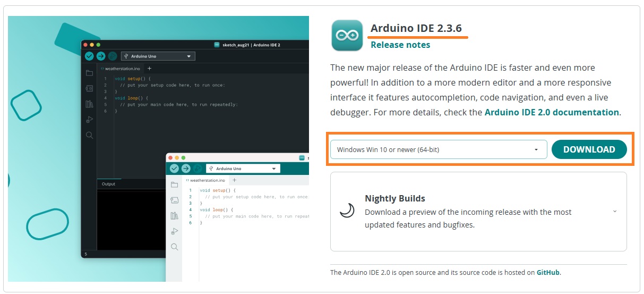Click Debug icon in light IDE sidebar
The width and height of the screenshot is (644, 294).
point(174,231)
